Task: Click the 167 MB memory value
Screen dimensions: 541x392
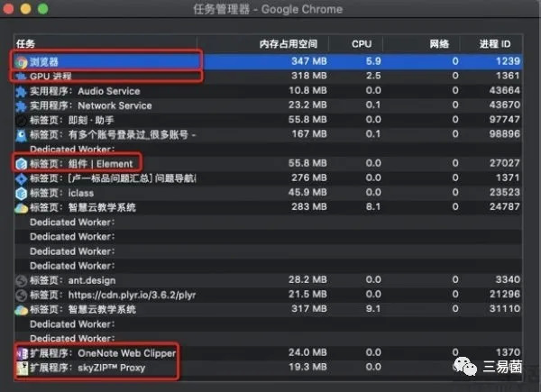Action: pos(308,134)
